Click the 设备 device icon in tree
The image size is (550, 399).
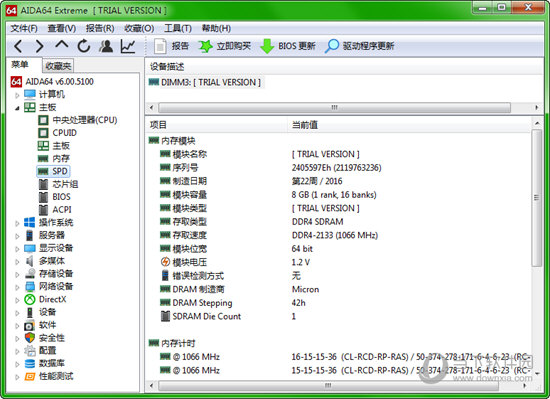(x=29, y=312)
